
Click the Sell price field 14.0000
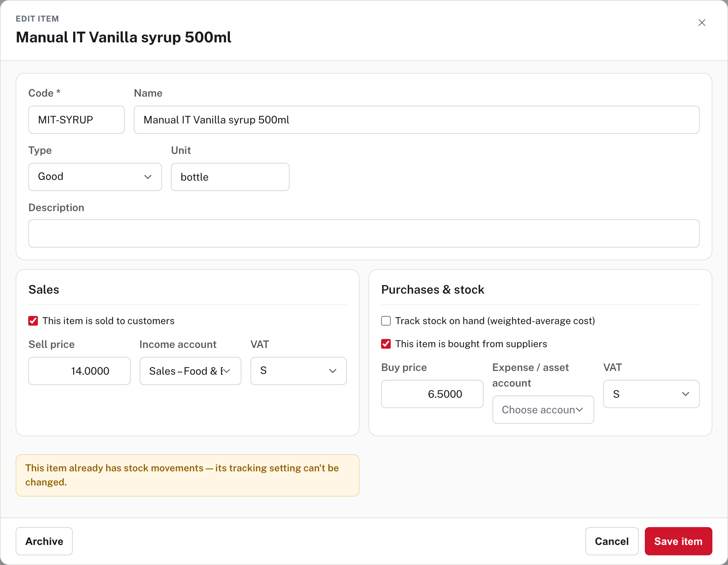(x=79, y=371)
